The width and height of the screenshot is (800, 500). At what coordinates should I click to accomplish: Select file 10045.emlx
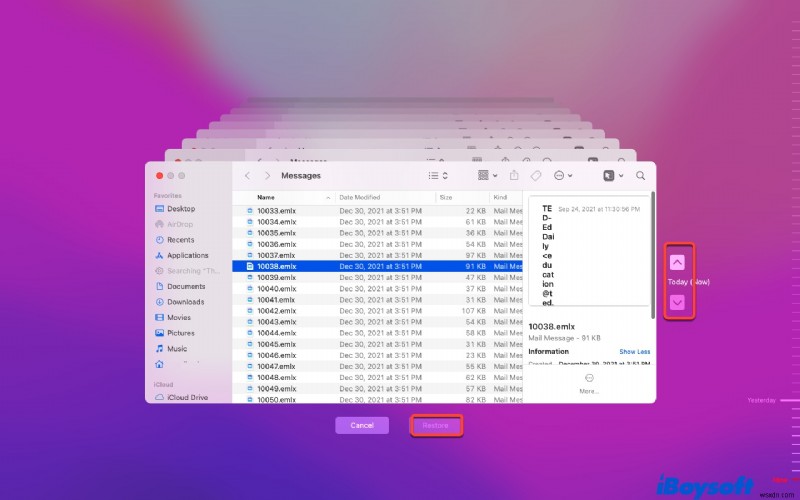pyautogui.click(x=378, y=344)
